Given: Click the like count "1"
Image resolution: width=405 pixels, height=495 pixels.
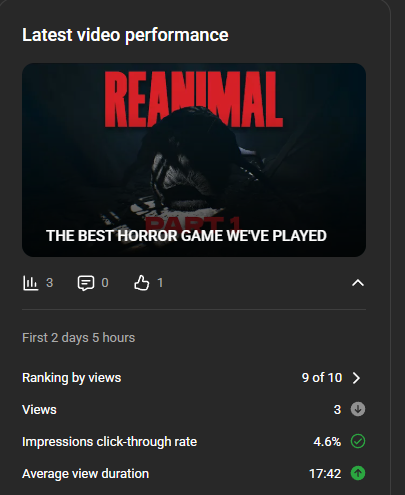Looking at the screenshot, I should [x=160, y=283].
